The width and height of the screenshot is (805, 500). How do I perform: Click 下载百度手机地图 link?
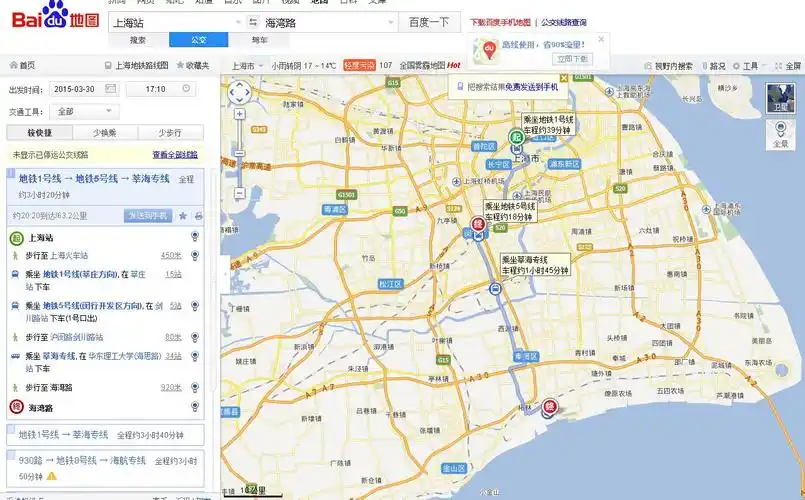click(500, 23)
